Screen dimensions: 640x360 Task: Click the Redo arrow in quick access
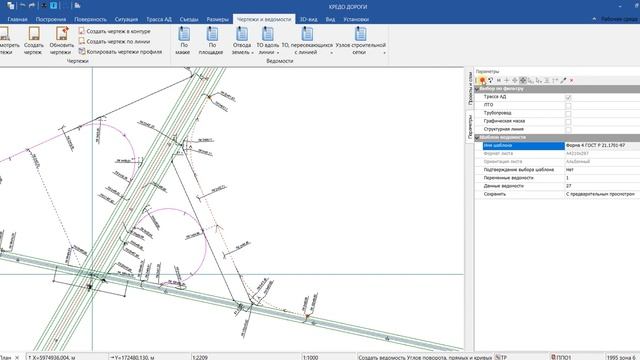pyautogui.click(x=32, y=6)
